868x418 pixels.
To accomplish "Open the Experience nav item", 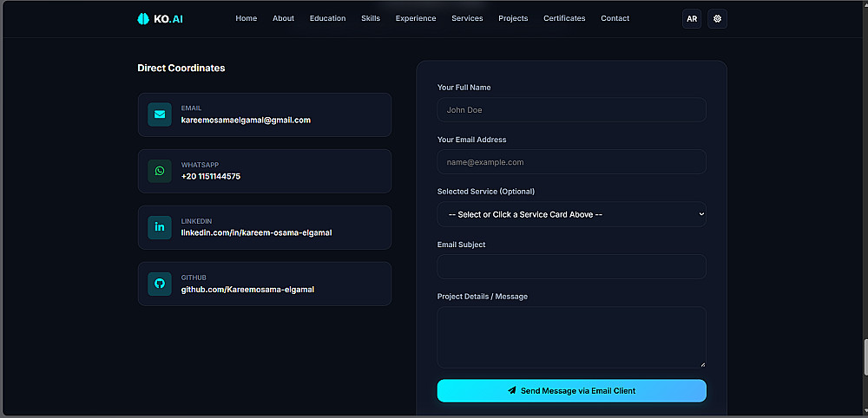I will pyautogui.click(x=416, y=18).
